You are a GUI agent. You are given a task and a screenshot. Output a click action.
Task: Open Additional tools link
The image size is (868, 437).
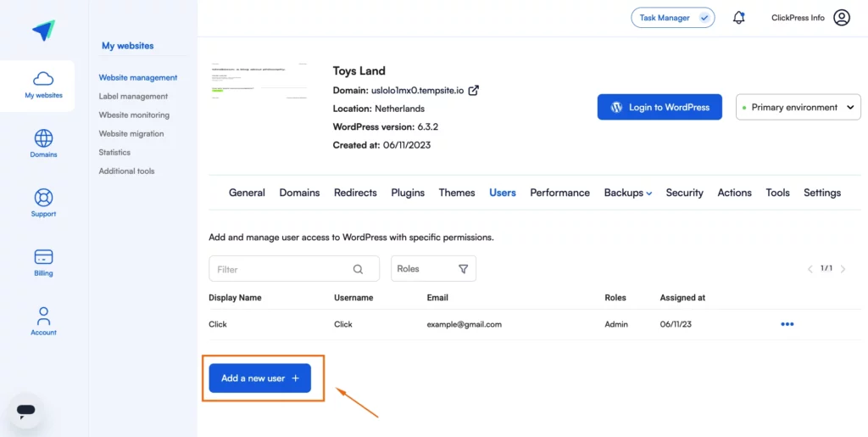127,171
